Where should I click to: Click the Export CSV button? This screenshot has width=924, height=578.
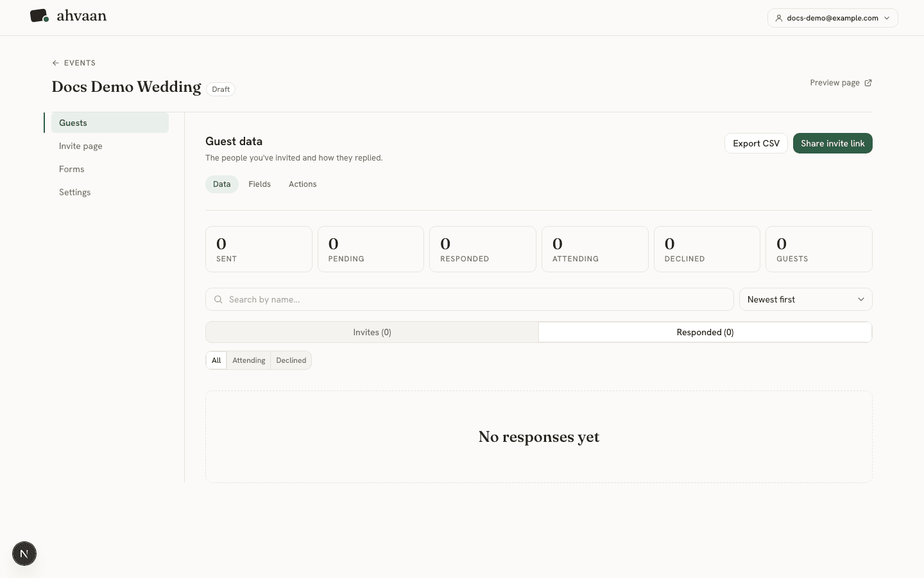click(x=756, y=143)
